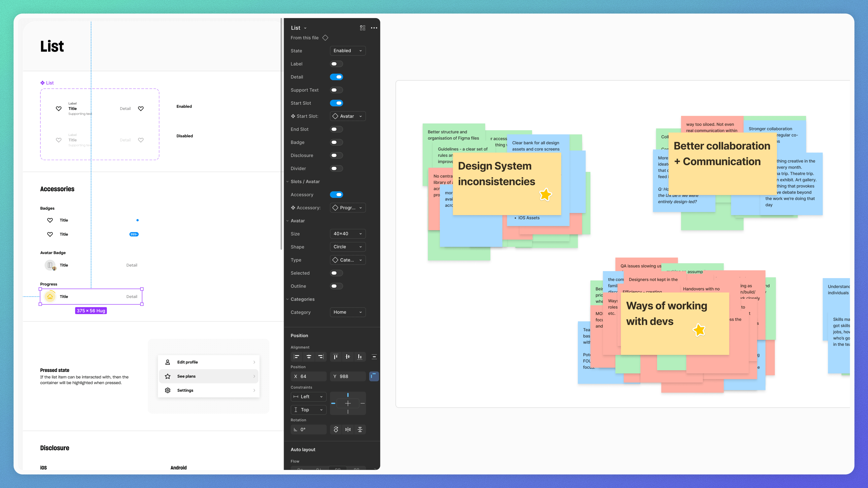Viewport: 868px width, 488px height.
Task: Enable the End Slot toggle
Action: click(x=336, y=129)
